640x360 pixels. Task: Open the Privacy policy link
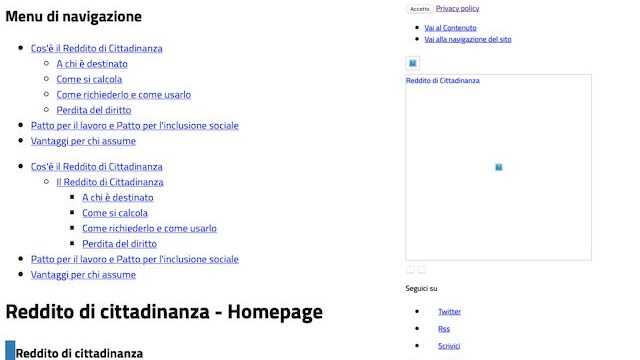[457, 8]
